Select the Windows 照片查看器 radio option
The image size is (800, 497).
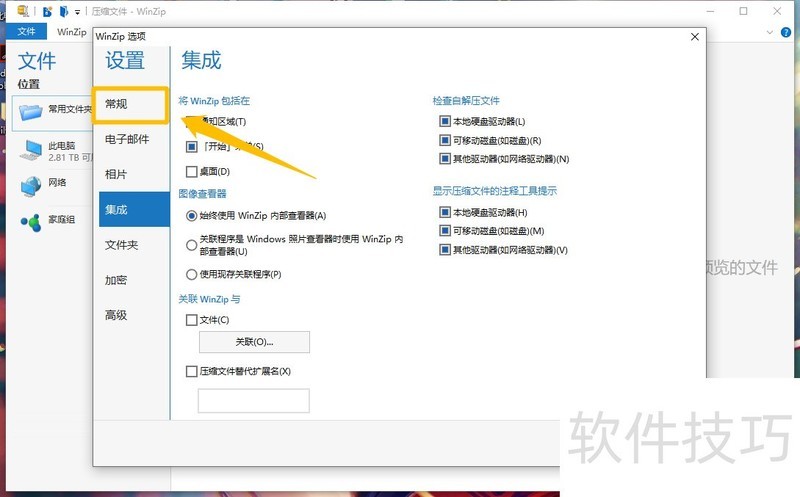(x=191, y=245)
